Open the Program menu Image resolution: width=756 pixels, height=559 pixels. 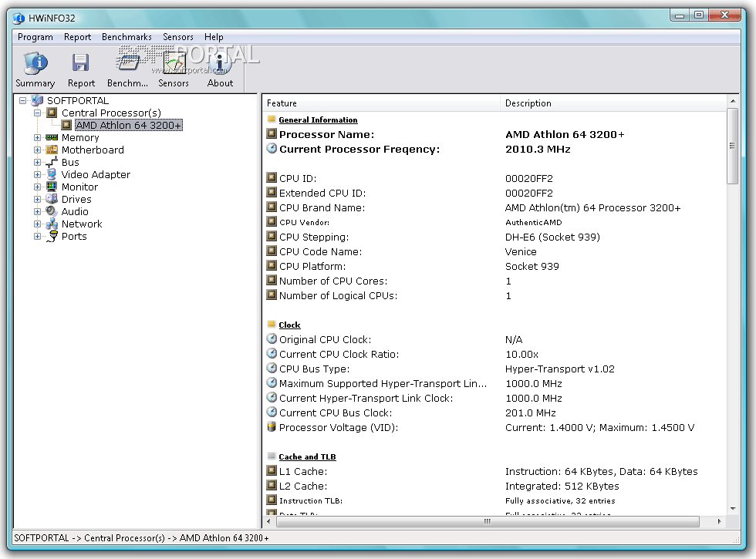click(x=35, y=37)
